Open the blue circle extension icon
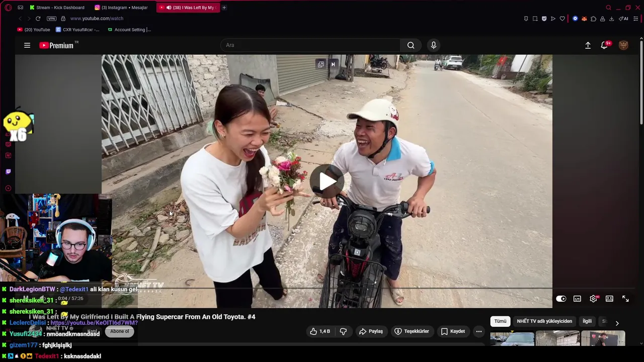This screenshot has height=362, width=644. click(575, 19)
